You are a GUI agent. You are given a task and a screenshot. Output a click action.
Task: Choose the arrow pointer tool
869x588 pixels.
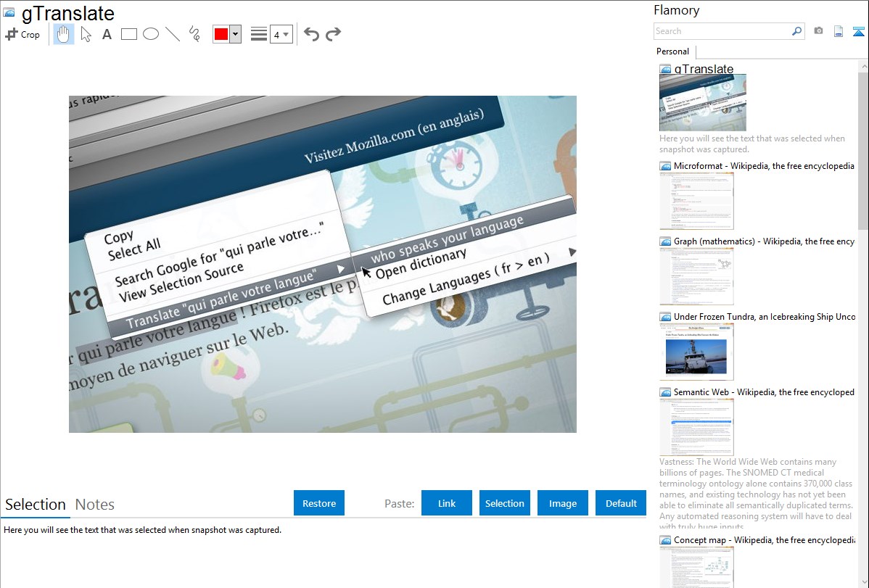click(x=86, y=34)
